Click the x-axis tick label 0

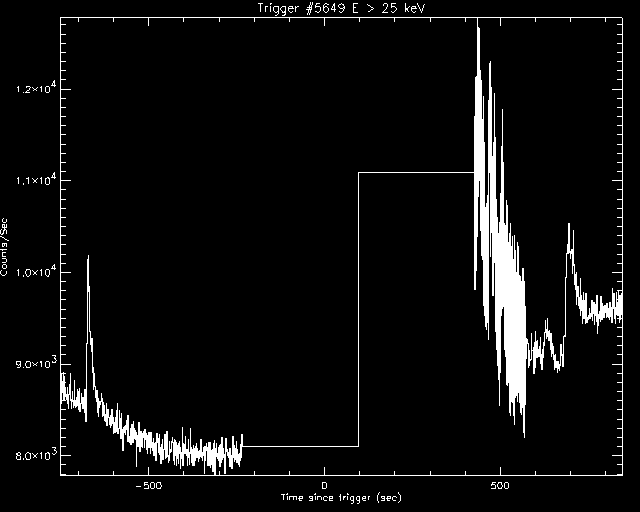coord(324,486)
